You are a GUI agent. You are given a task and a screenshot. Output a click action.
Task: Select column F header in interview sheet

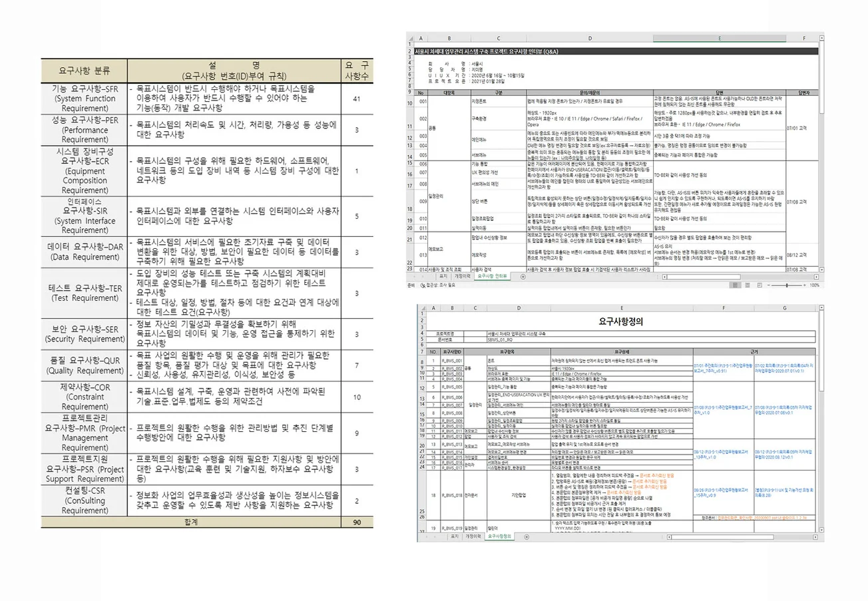click(x=803, y=38)
